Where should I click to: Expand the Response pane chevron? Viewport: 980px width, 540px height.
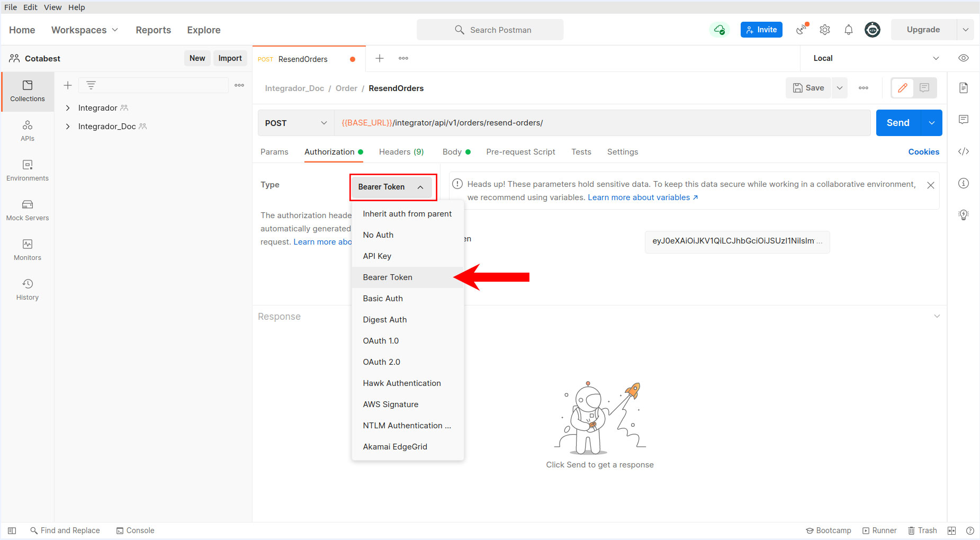pos(937,316)
